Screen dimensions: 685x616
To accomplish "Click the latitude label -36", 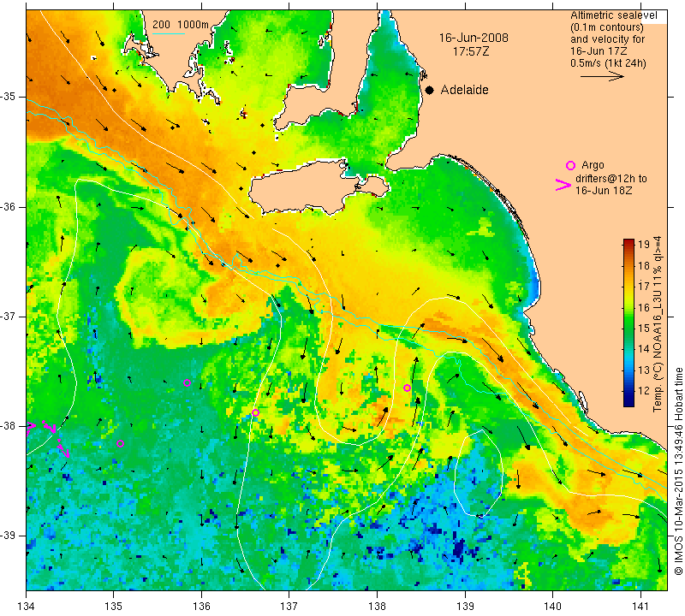I will (x=8, y=206).
